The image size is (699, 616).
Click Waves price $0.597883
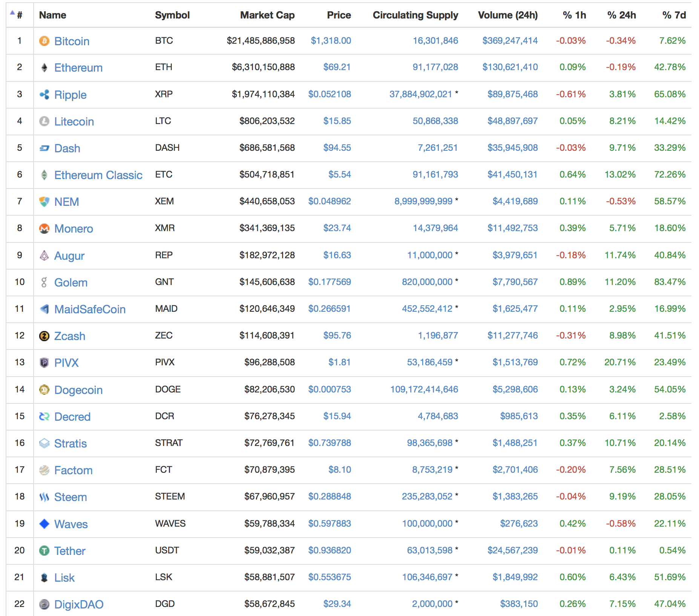[330, 524]
